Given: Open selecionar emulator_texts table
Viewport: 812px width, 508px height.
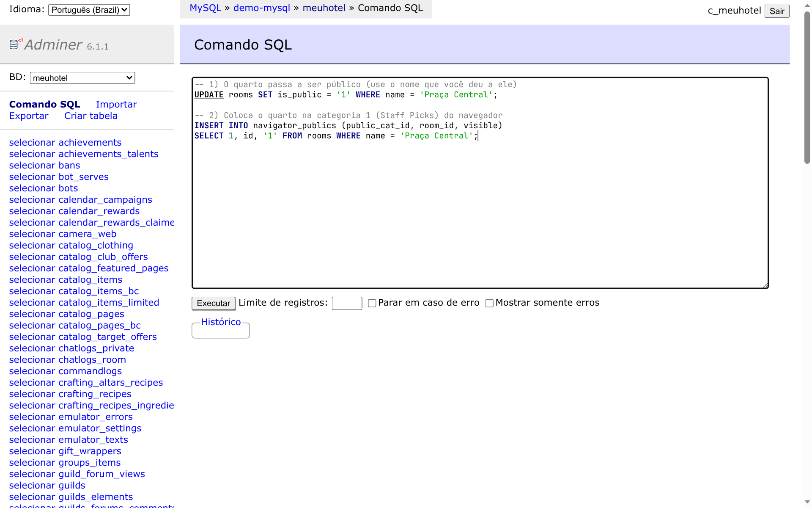Looking at the screenshot, I should pos(69,440).
